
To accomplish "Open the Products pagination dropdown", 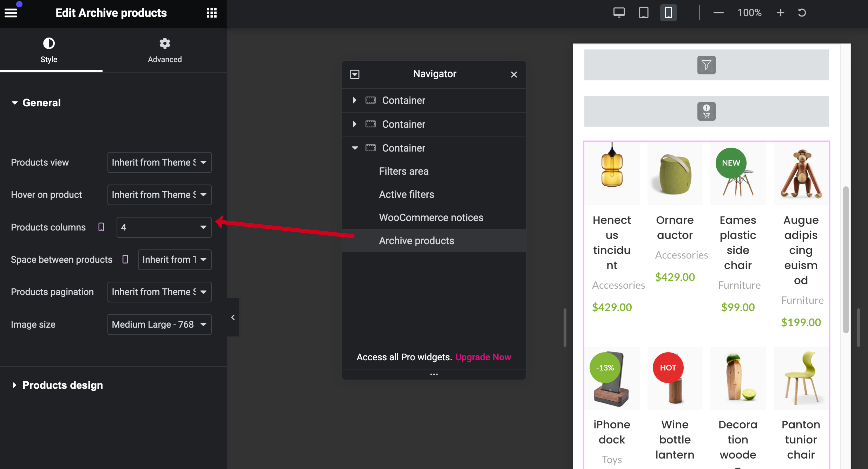I will (159, 292).
